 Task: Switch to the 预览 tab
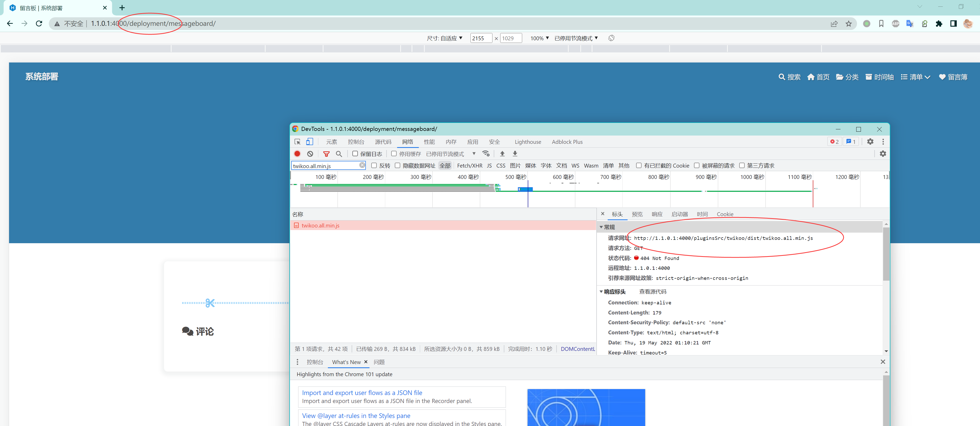pos(637,214)
